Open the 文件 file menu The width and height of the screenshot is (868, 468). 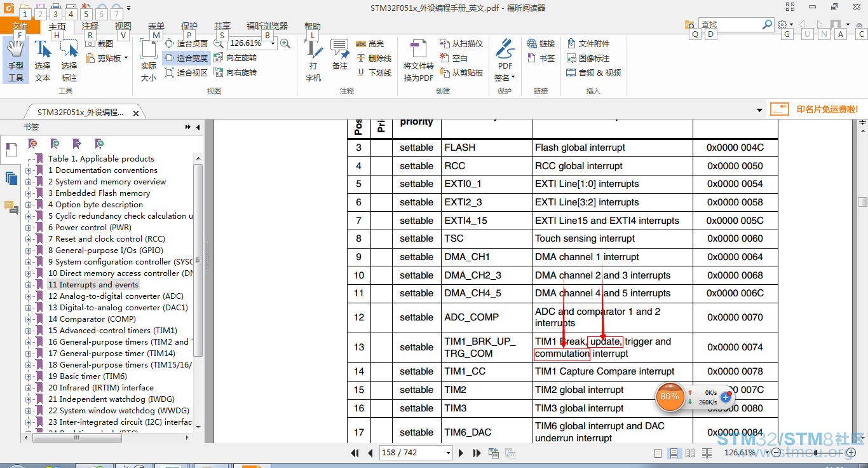20,26
